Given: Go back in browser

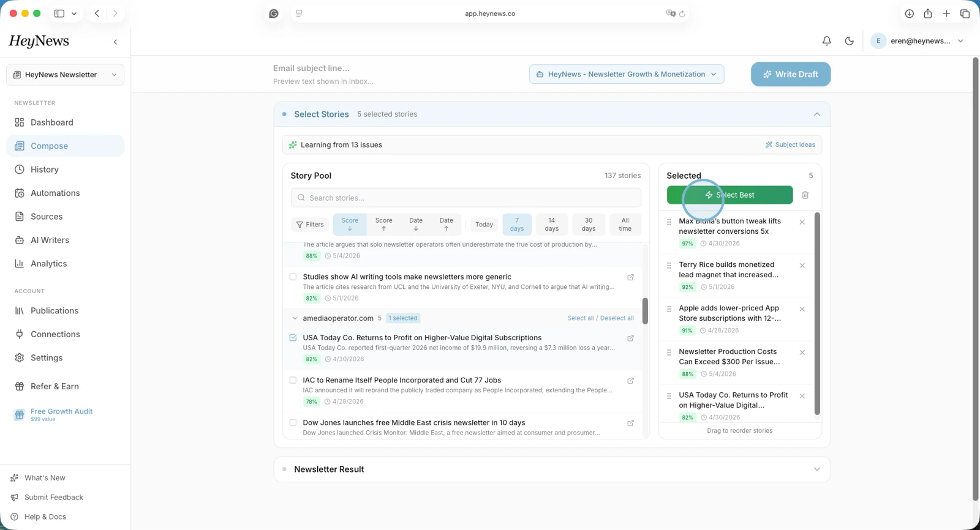Looking at the screenshot, I should pyautogui.click(x=97, y=13).
